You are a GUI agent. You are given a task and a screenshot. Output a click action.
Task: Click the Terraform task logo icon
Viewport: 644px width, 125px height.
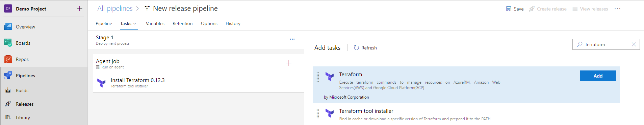330,77
